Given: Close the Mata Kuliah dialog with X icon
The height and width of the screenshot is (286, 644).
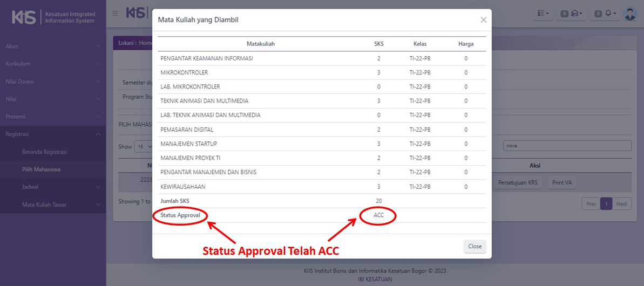Looking at the screenshot, I should click(x=483, y=20).
